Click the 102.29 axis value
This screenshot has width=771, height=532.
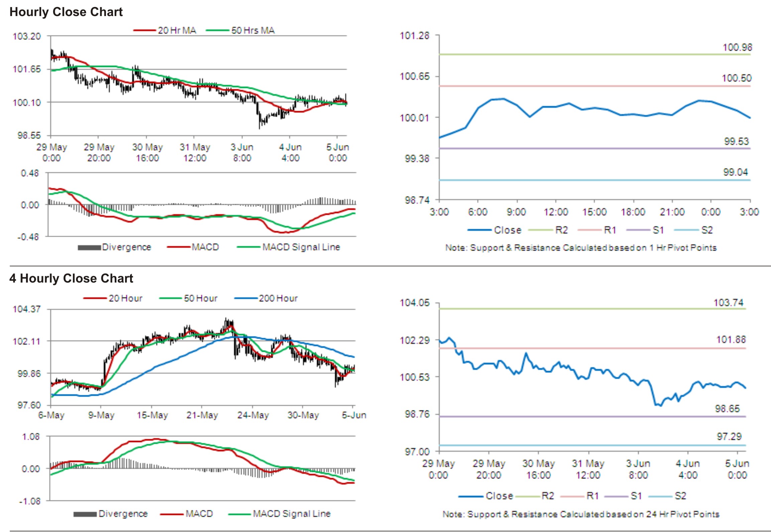click(415, 340)
